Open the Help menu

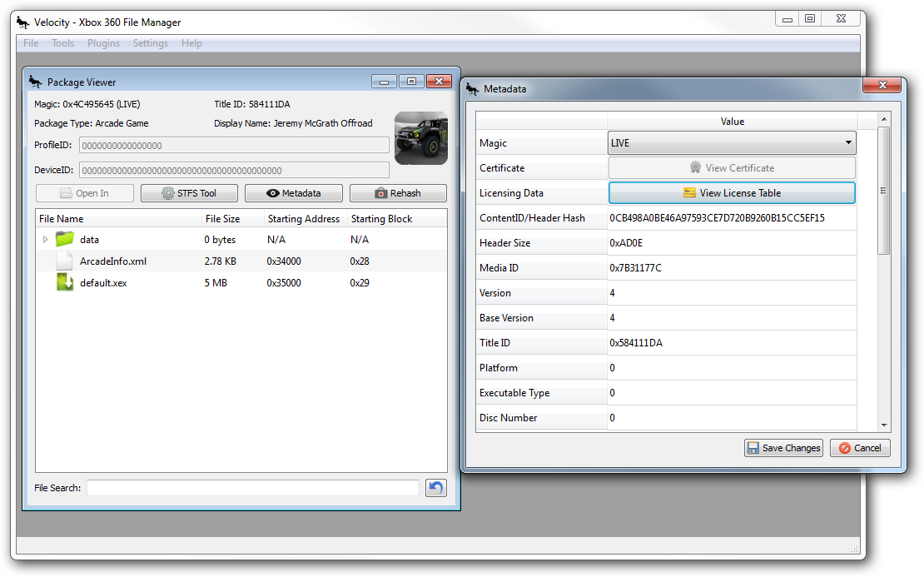(191, 43)
